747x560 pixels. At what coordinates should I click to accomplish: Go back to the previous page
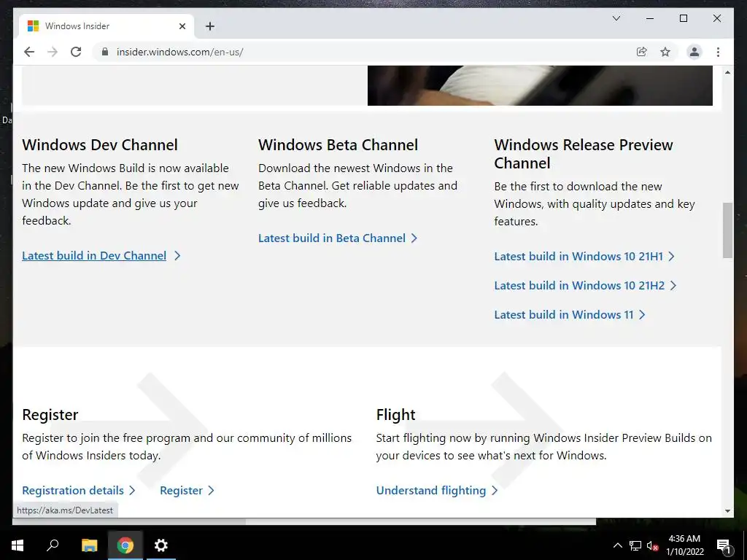pyautogui.click(x=29, y=52)
